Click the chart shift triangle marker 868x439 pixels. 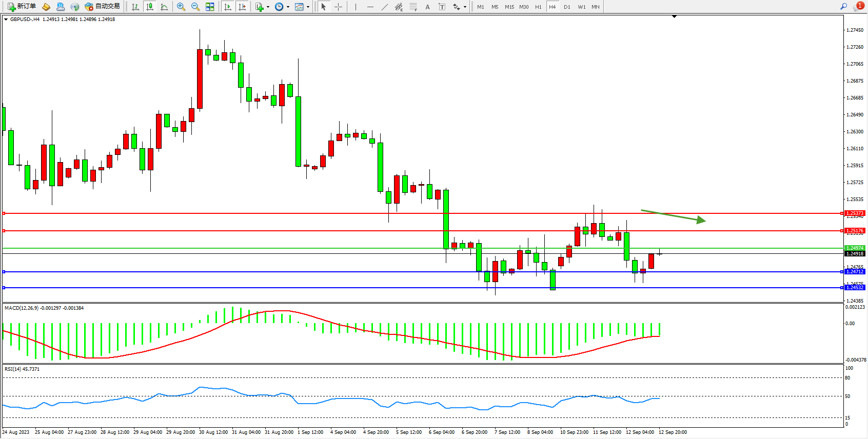pyautogui.click(x=674, y=17)
